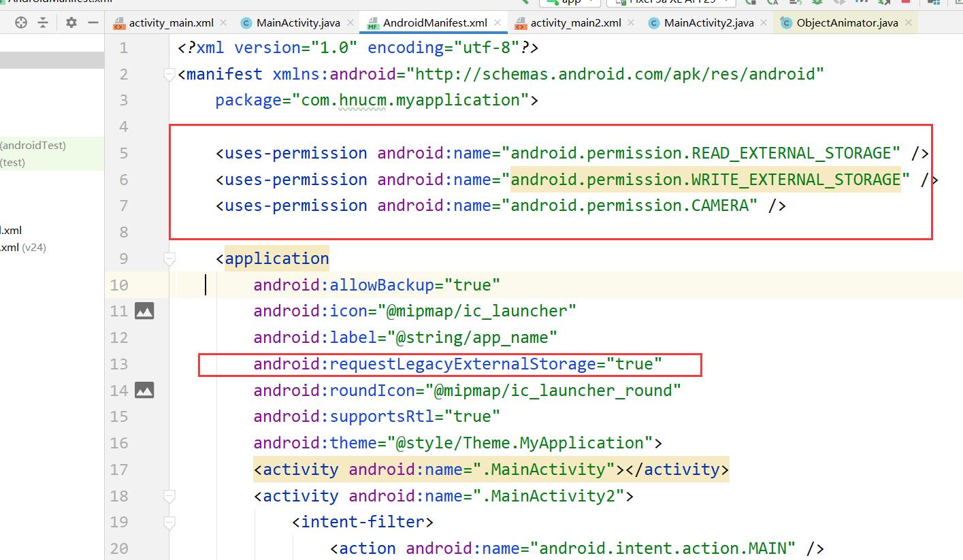Collapse the application tag fold on line 9

(x=169, y=259)
